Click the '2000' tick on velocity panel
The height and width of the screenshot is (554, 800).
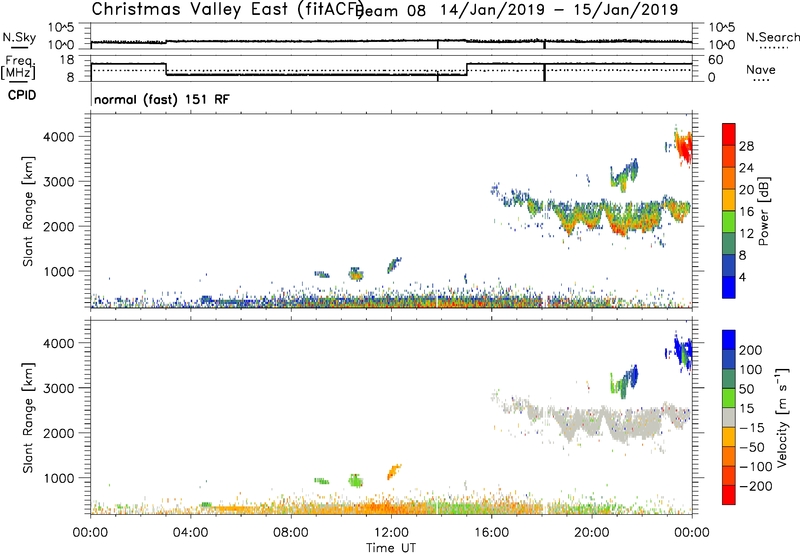[59, 433]
